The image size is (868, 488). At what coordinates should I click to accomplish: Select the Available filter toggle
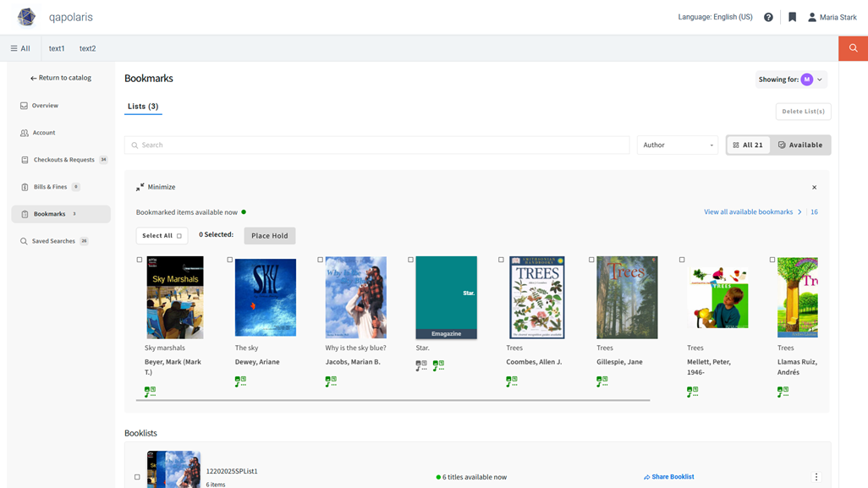[x=800, y=145]
